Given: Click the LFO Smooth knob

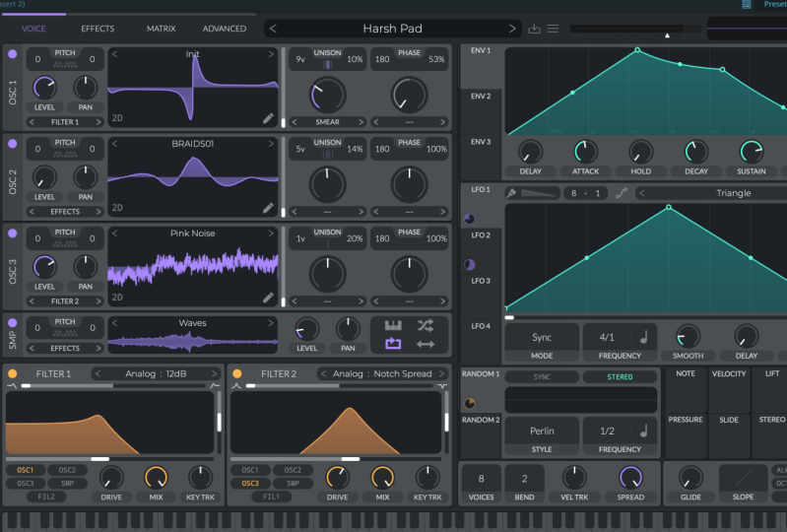Looking at the screenshot, I should click(688, 336).
